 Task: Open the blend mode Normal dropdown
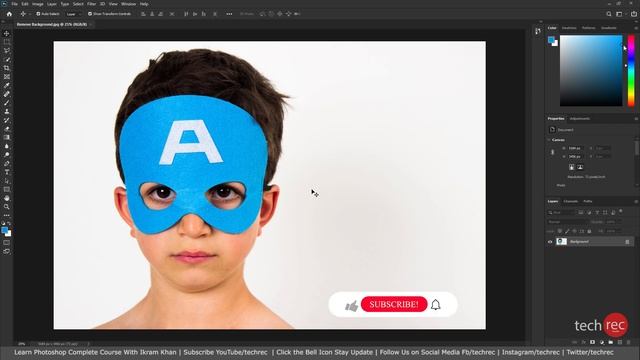click(x=568, y=222)
